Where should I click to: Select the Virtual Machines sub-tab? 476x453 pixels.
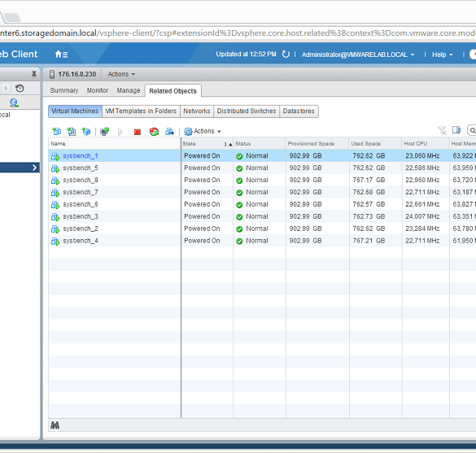point(75,111)
